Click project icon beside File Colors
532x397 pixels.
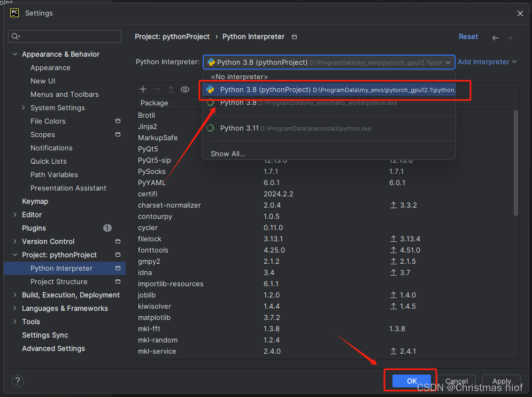118,121
